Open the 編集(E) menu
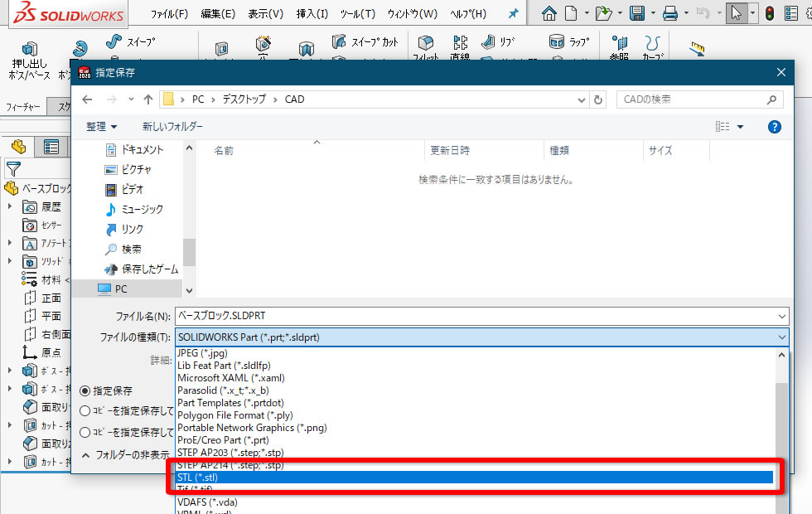 click(x=218, y=14)
